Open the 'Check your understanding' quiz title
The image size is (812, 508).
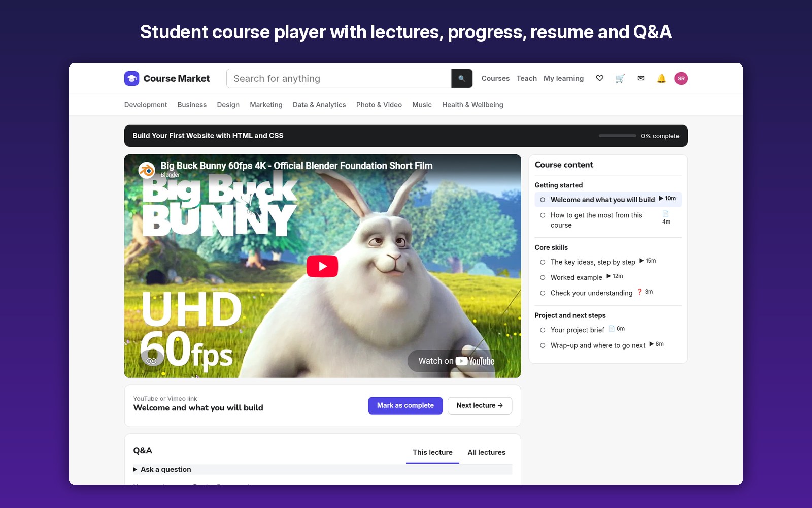[592, 293]
